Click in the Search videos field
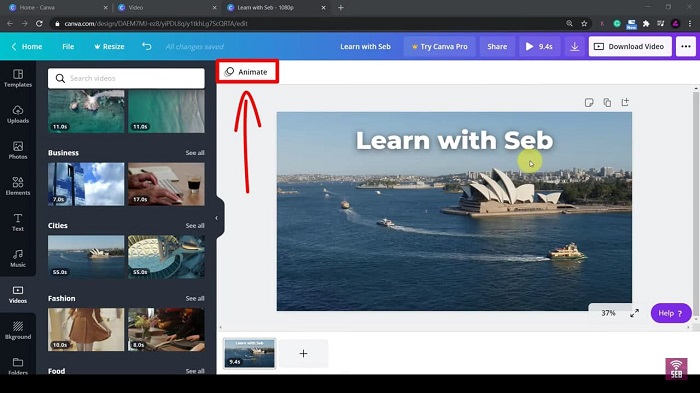Image resolution: width=700 pixels, height=393 pixels. point(126,78)
